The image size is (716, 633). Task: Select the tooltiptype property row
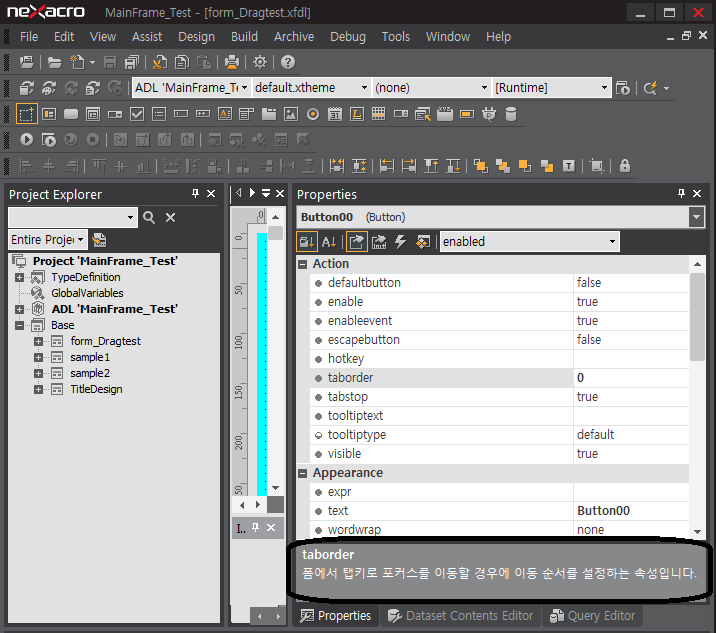pyautogui.click(x=499, y=434)
